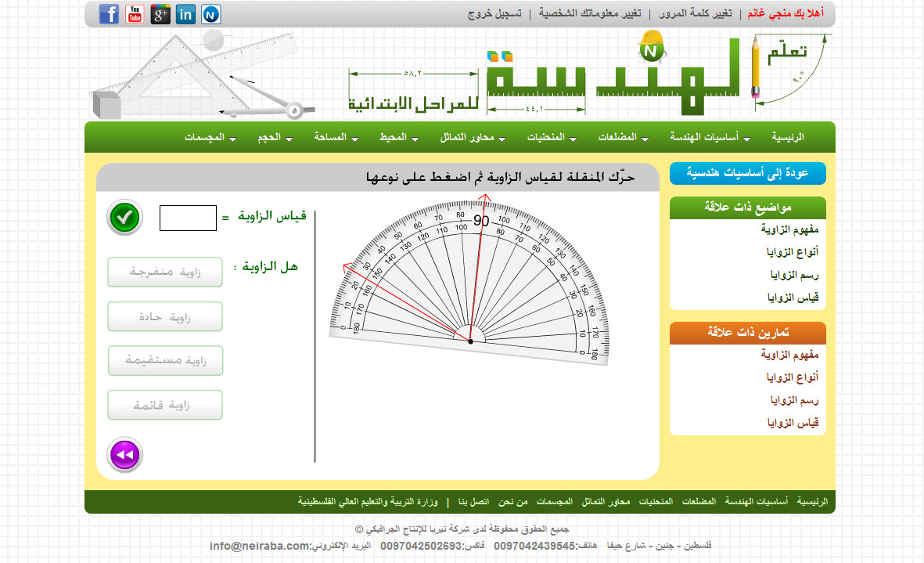Click the تسجيل خروج logout link
The image size is (924, 563).
(495, 14)
